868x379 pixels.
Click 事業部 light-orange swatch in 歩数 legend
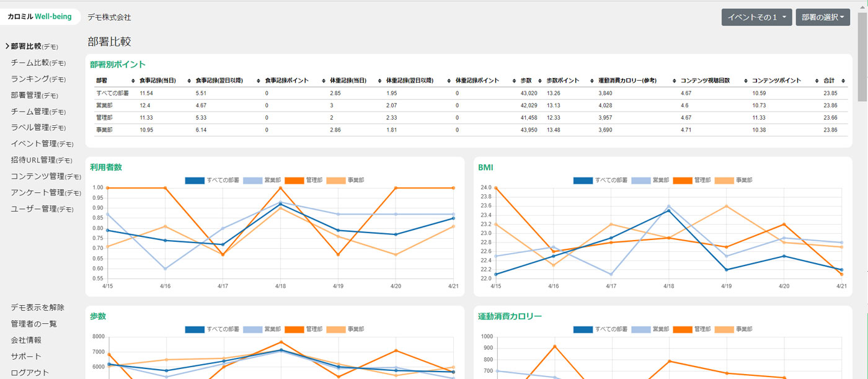(x=336, y=329)
